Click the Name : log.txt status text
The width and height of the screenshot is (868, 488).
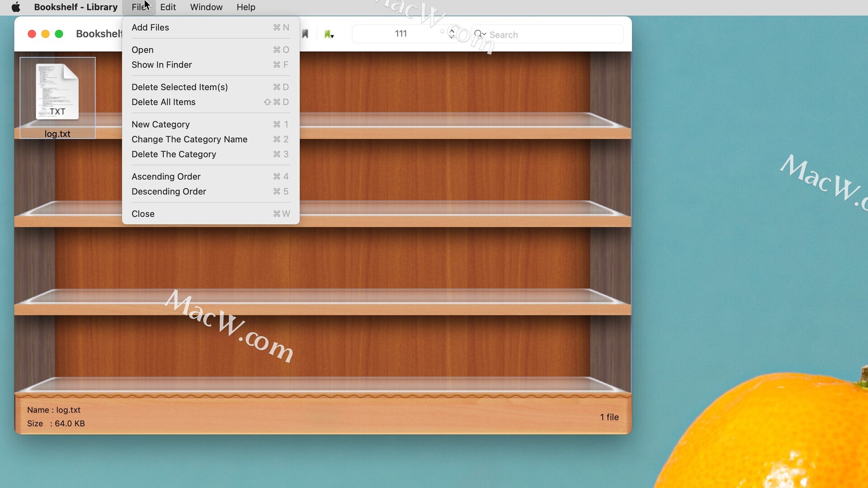(54, 410)
